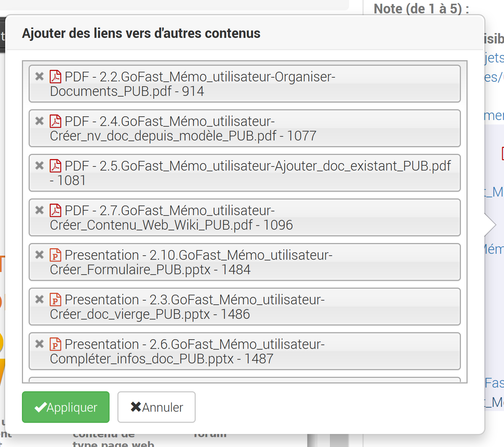Click PowerPoint icon of Créer_doc_vierge item
The height and width of the screenshot is (447, 504).
(x=55, y=300)
